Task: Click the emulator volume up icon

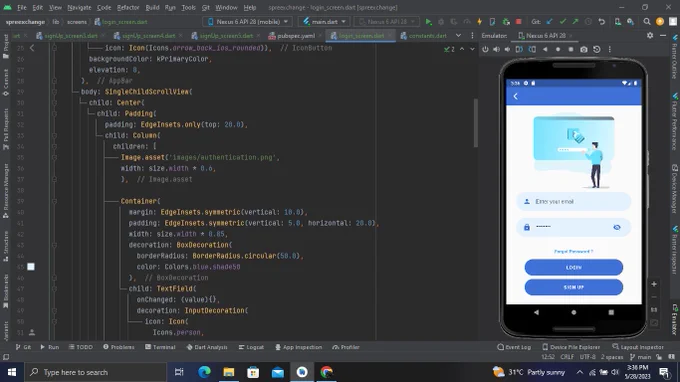Action: click(497, 49)
